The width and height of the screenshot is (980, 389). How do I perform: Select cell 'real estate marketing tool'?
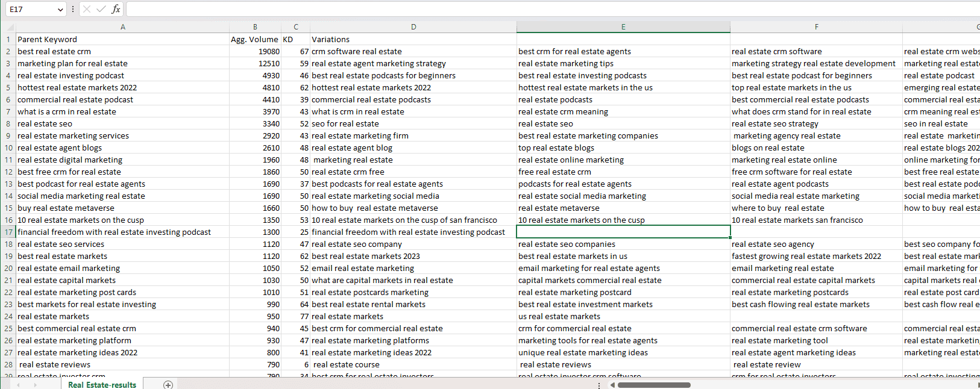(816, 340)
